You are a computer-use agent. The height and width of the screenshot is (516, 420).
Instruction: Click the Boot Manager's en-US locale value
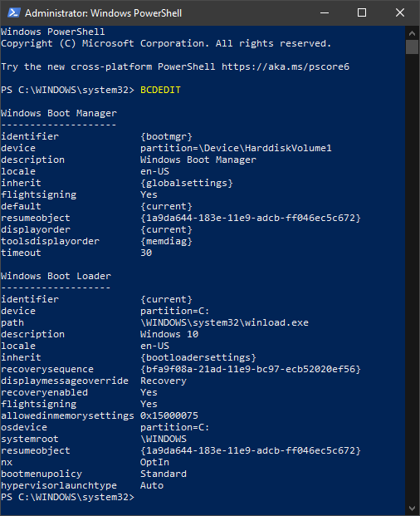coord(154,171)
